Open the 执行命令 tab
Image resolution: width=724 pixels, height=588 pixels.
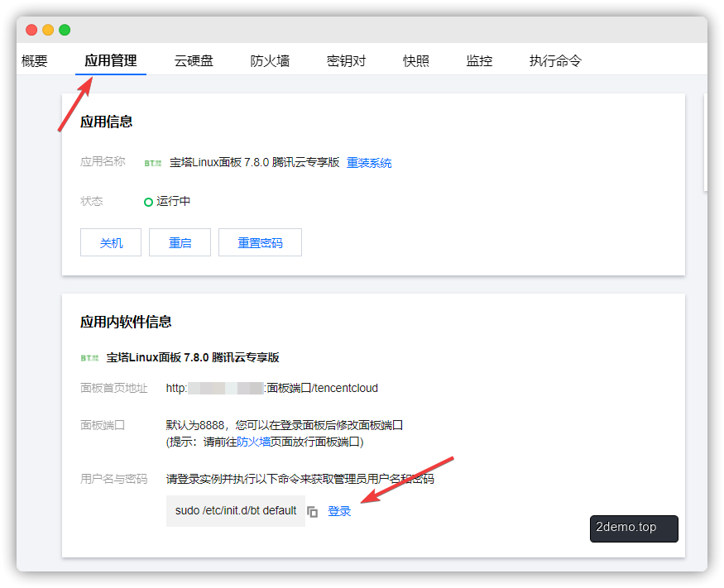point(555,60)
